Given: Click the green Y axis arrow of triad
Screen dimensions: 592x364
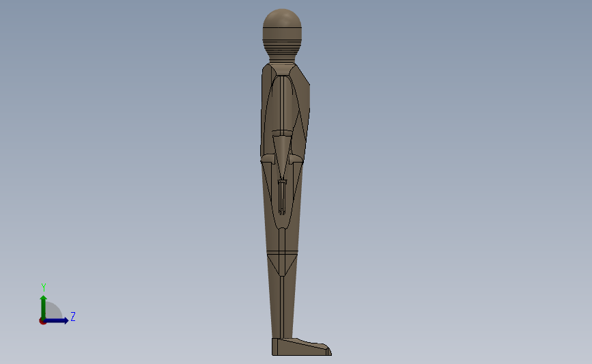Looking at the screenshot, I should click(44, 307).
